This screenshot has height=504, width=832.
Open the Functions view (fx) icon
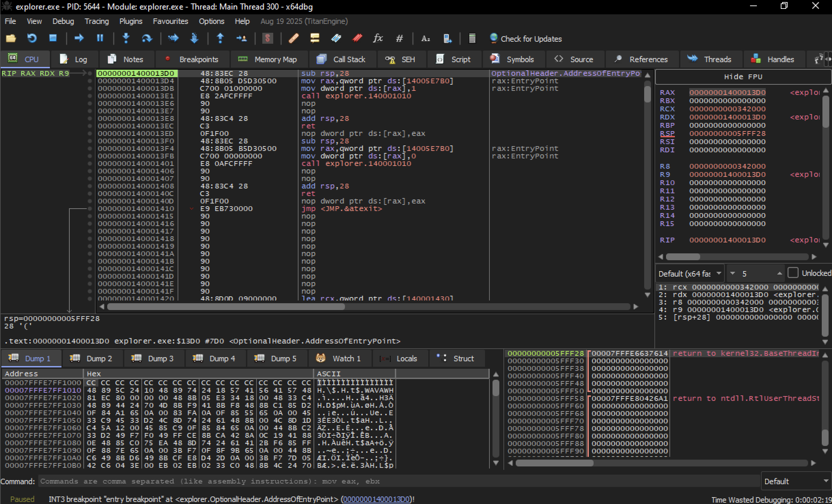coord(378,38)
